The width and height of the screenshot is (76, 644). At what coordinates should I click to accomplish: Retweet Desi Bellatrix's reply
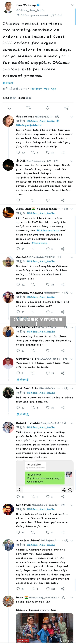click(x=33, y=407)
